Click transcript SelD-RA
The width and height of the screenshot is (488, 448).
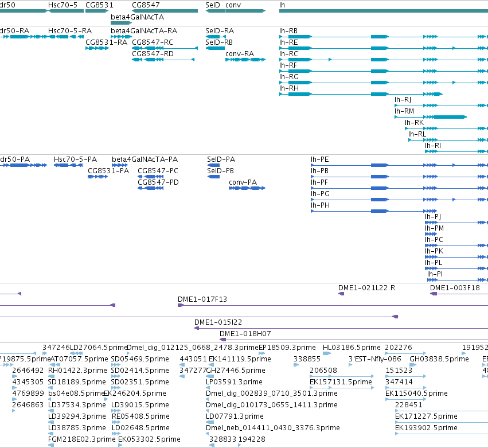[220, 31]
